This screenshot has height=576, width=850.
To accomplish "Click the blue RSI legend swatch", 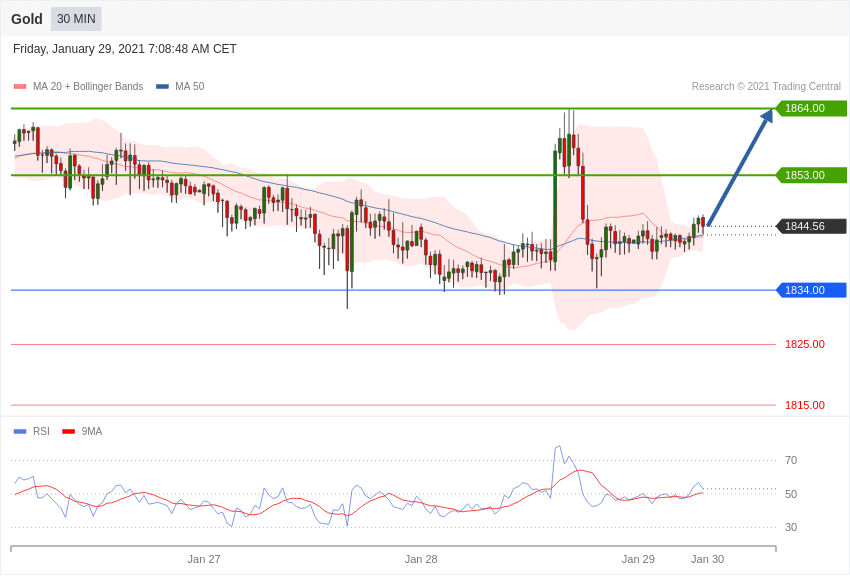I will 20,432.
